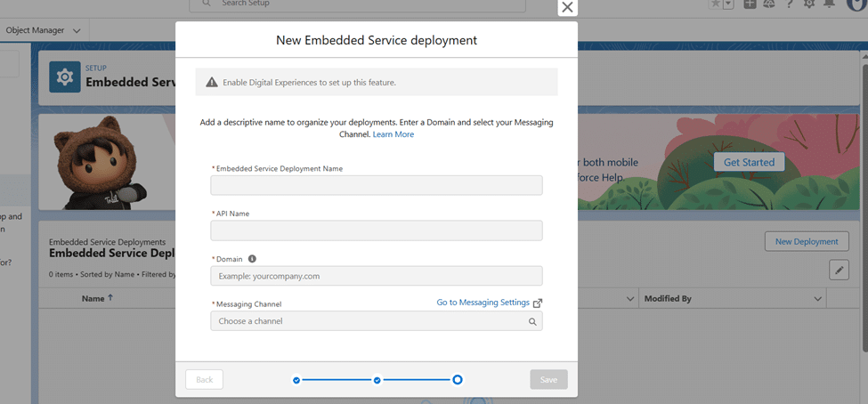Image resolution: width=868 pixels, height=404 pixels.
Task: Click the Embedded Service Deployments list view title
Action: pos(112,253)
